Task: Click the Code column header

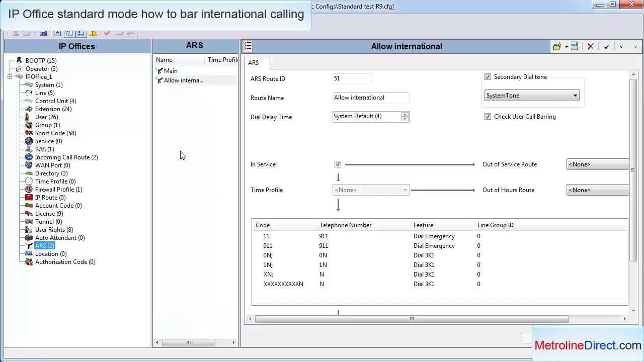Action: point(284,225)
